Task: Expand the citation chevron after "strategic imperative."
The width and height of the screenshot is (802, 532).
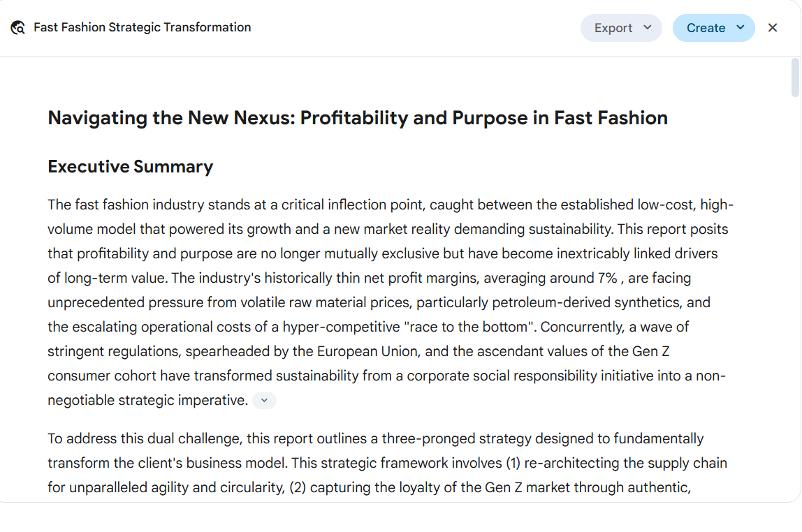Action: coord(265,400)
